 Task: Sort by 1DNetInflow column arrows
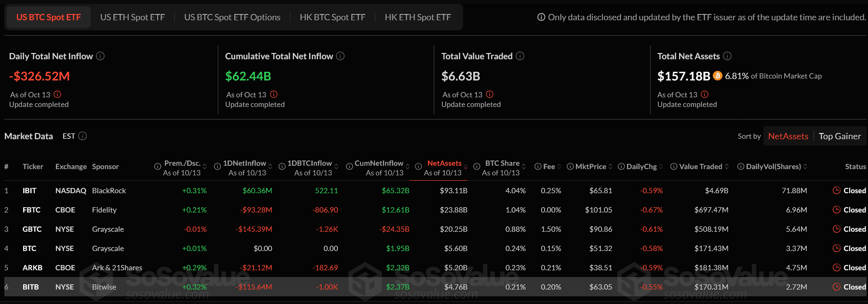pos(270,167)
